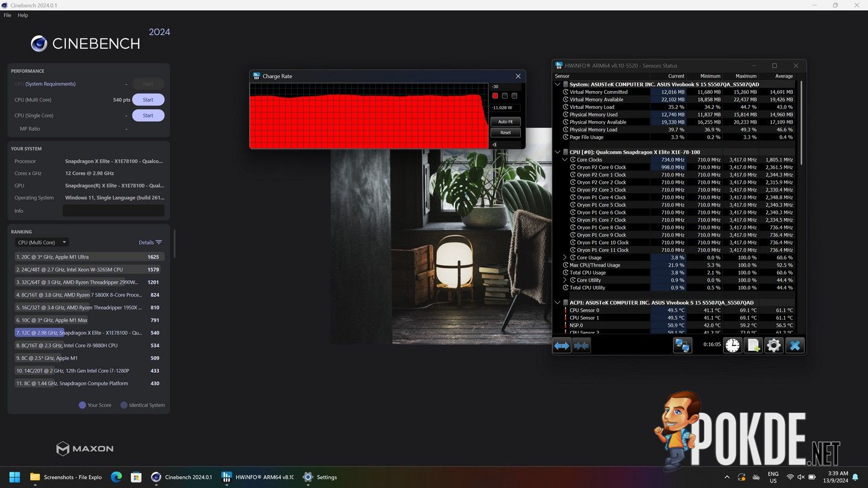
Task: Show hidden system tray icons chevron
Action: coord(726,477)
